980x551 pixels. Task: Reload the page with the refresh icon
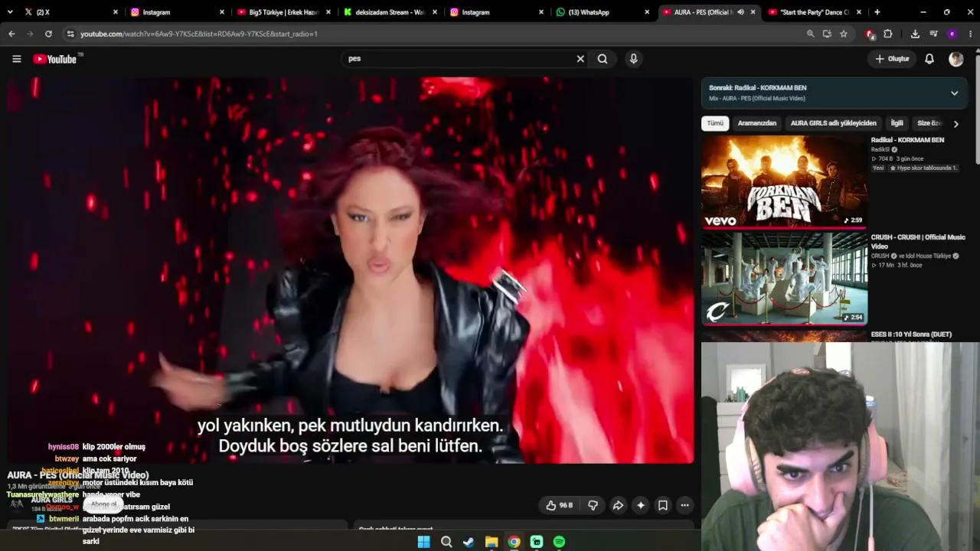pos(48,34)
